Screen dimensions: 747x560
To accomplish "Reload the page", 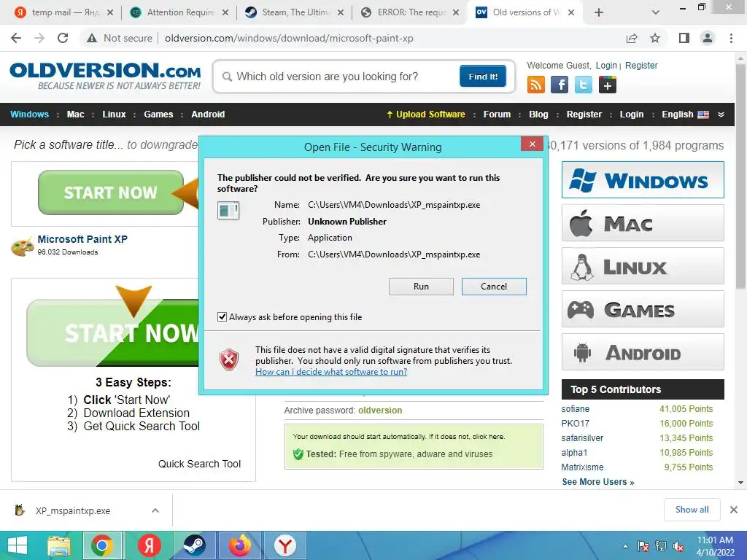I will pyautogui.click(x=63, y=38).
